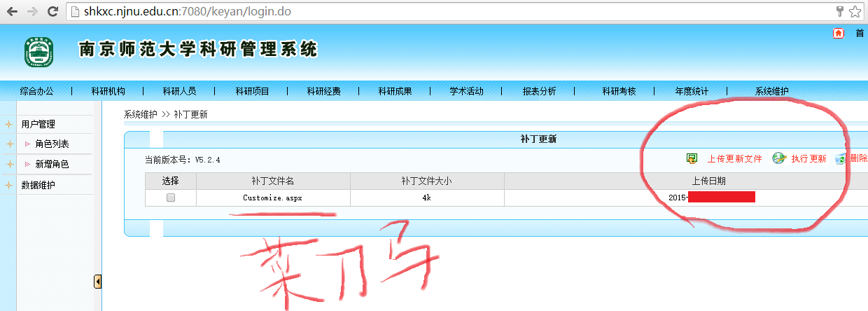Click the execute update globe icon

(779, 159)
